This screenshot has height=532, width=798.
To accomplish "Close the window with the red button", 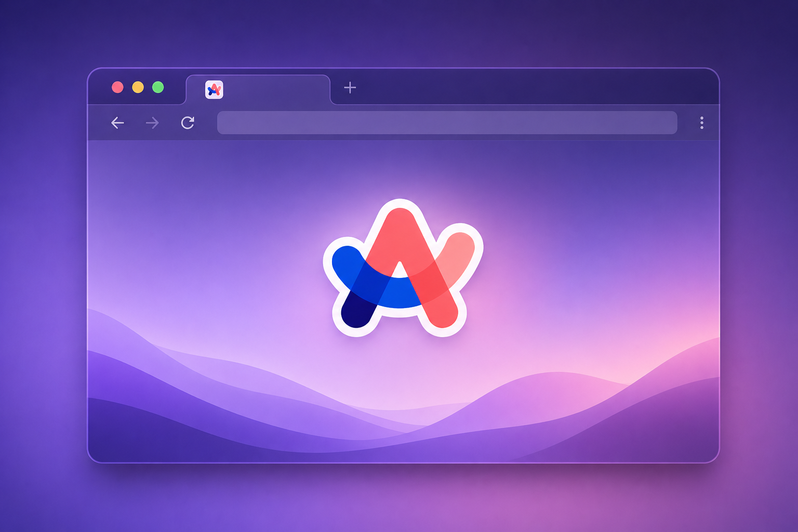I will coord(118,87).
